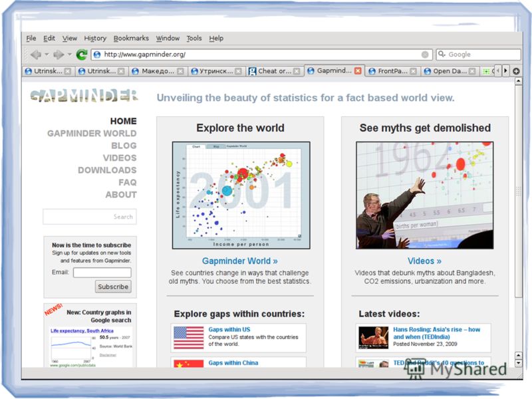Open GAPMINDER WORLD navigation link

92,134
